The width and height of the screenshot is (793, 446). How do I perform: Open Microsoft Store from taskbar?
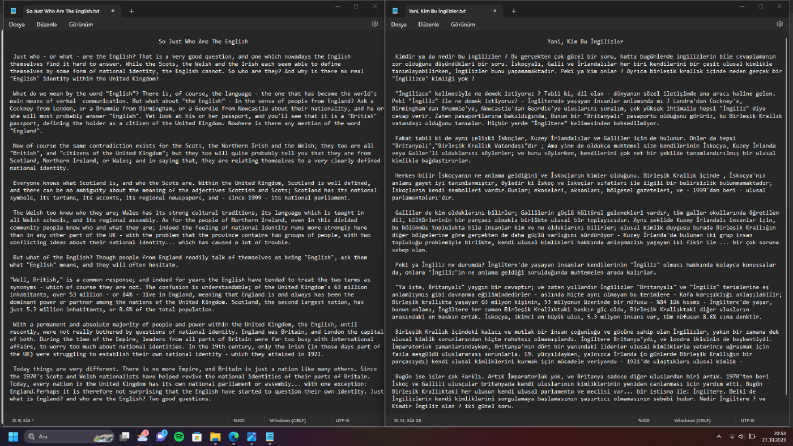coord(197,436)
